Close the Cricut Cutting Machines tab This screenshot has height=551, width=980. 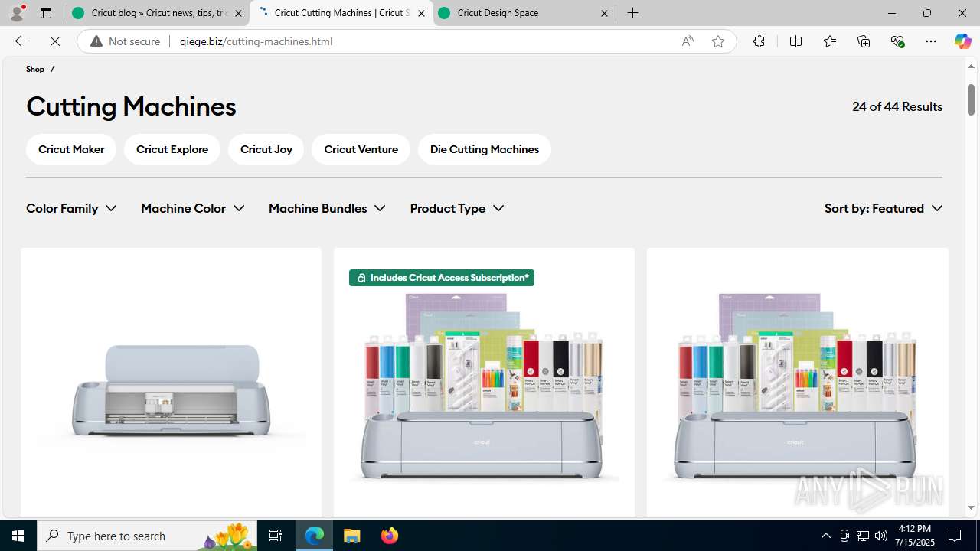pyautogui.click(x=421, y=13)
